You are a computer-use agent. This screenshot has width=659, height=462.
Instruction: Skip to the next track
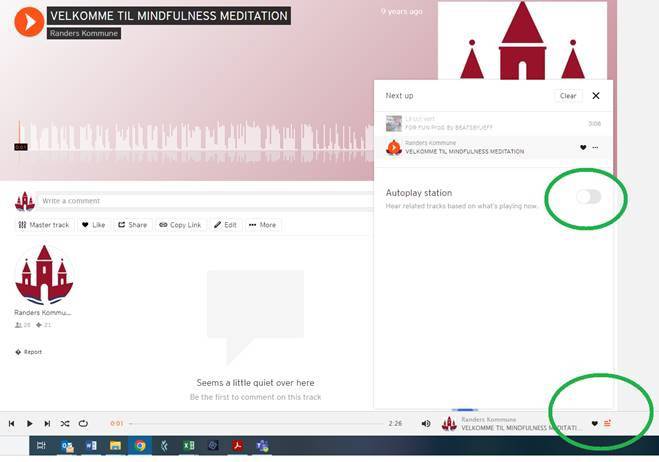coord(47,424)
